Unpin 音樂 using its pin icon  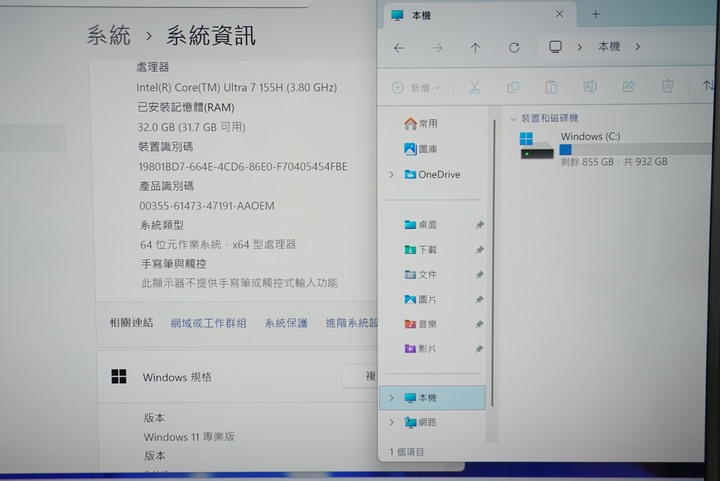tap(479, 324)
